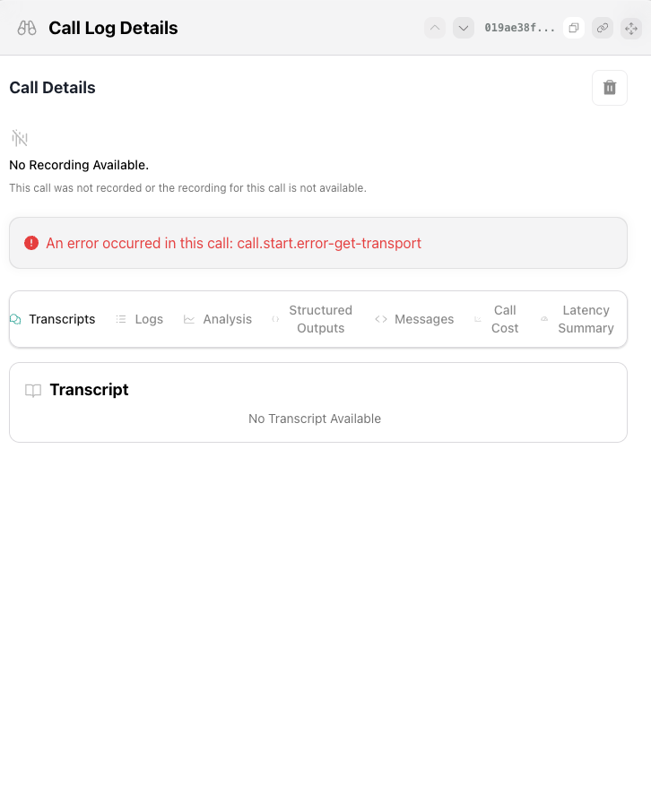Click the truncated call ID text

[x=519, y=28]
